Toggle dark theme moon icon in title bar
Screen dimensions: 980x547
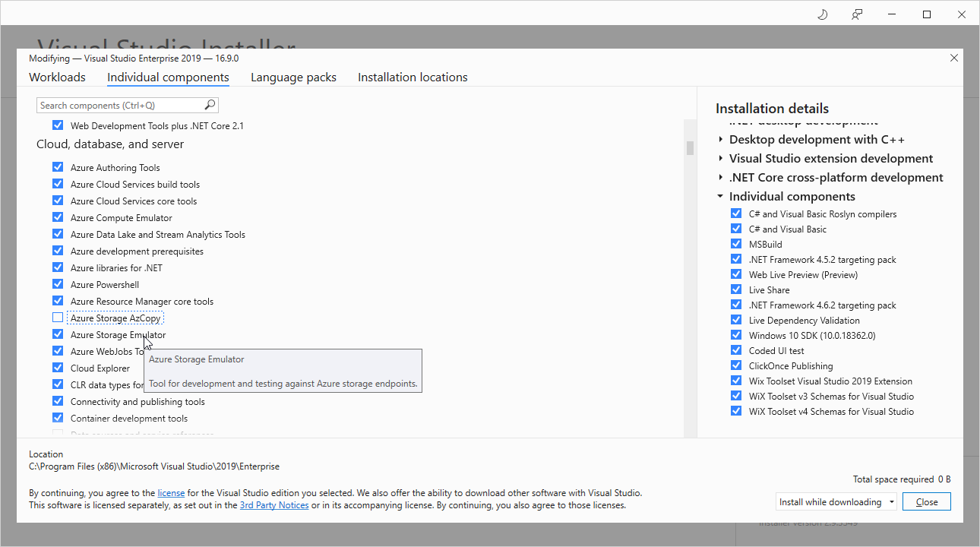[822, 14]
